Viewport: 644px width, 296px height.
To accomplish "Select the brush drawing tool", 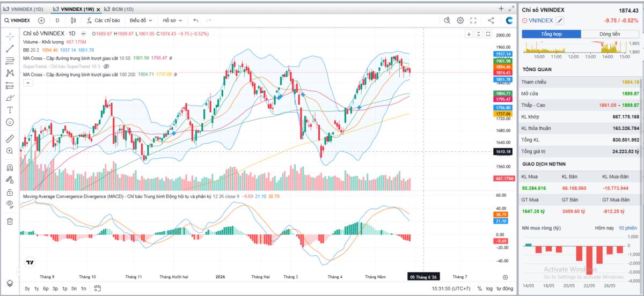I will (10, 98).
